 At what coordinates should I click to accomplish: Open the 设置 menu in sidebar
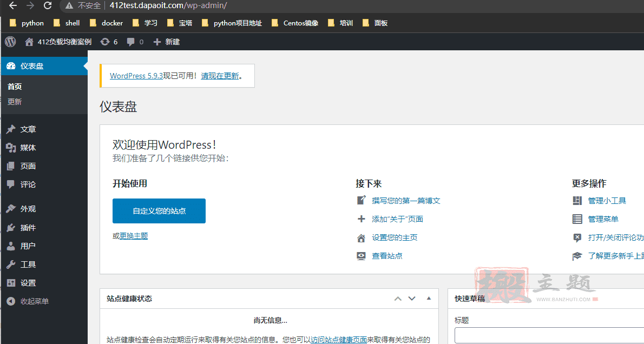tap(43, 283)
